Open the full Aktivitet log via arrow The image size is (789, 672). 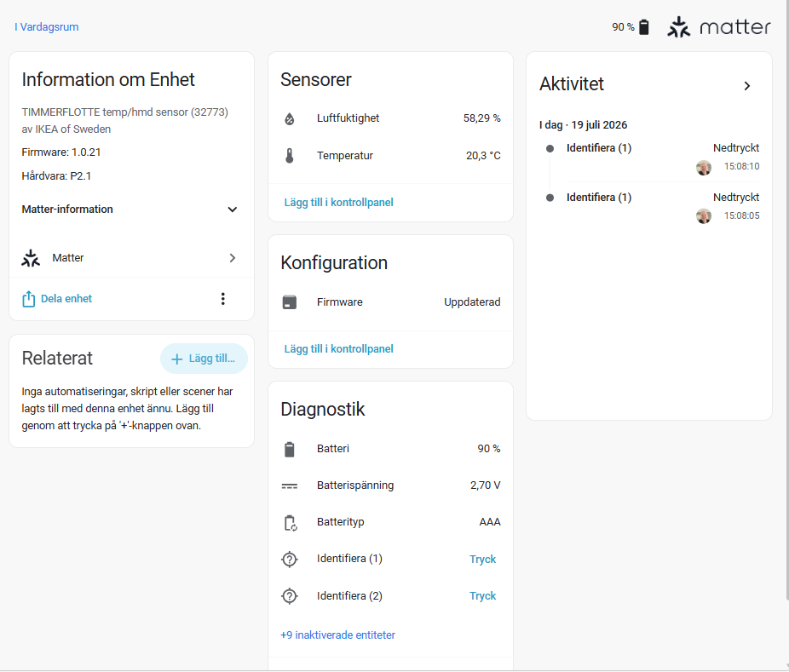(746, 86)
